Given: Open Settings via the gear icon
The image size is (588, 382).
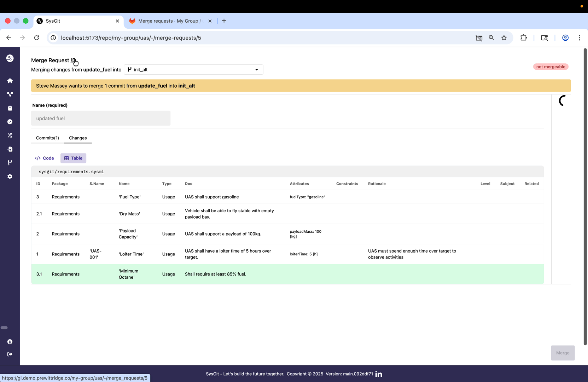Looking at the screenshot, I should pos(10,176).
